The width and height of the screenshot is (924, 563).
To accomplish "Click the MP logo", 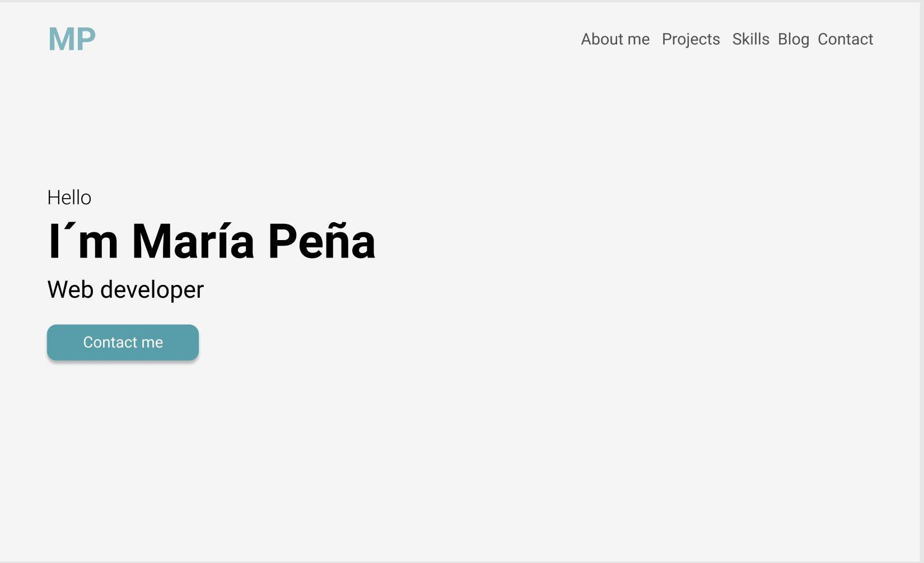I will coord(72,39).
